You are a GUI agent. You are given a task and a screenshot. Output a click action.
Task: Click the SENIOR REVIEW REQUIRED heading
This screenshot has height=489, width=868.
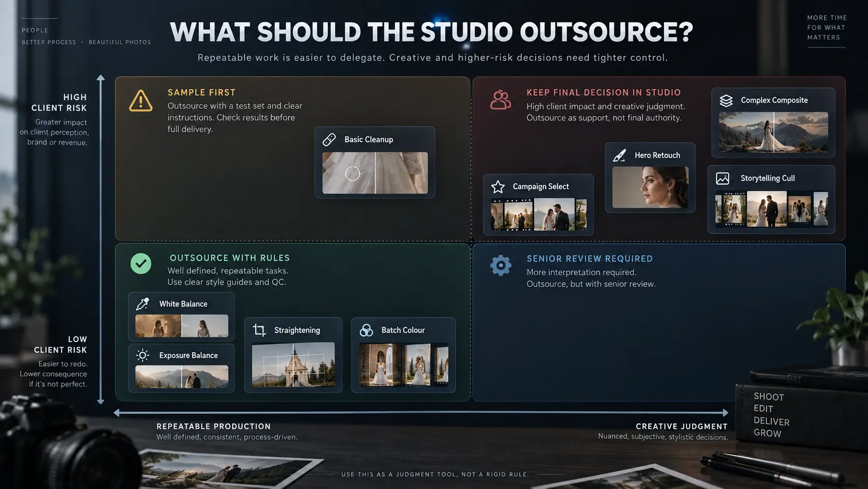click(x=590, y=259)
